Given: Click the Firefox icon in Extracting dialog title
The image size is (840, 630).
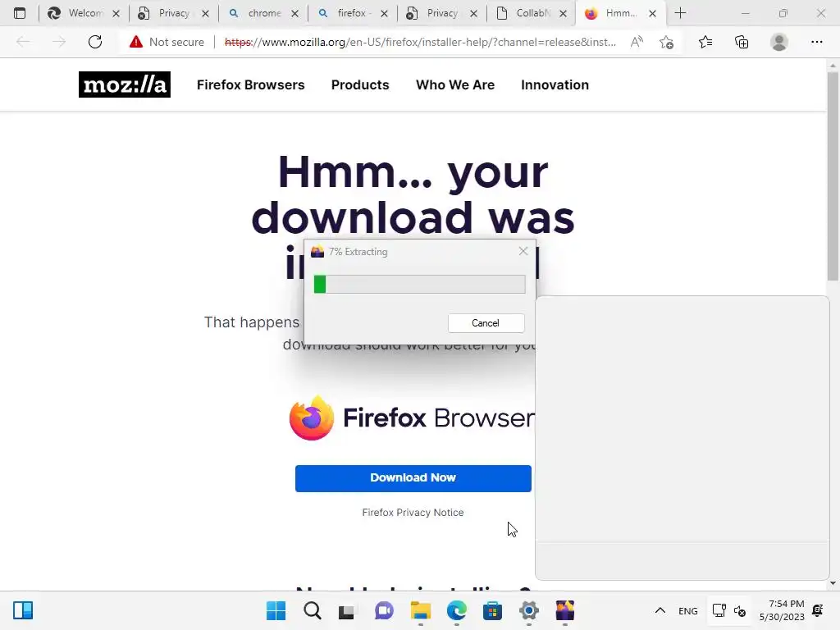Looking at the screenshot, I should coord(317,251).
